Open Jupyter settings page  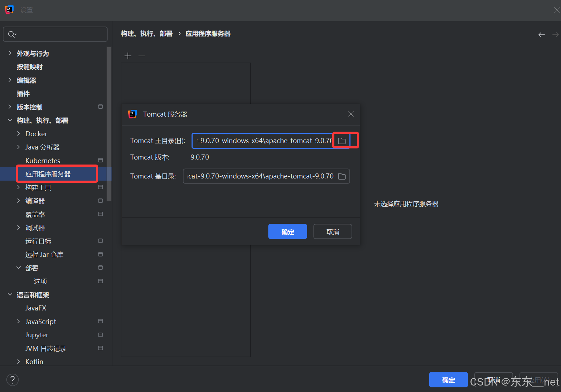click(37, 335)
